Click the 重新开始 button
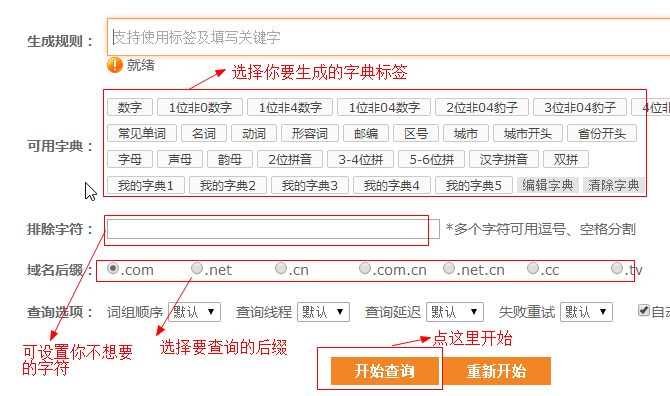The image size is (670, 396). point(497,371)
